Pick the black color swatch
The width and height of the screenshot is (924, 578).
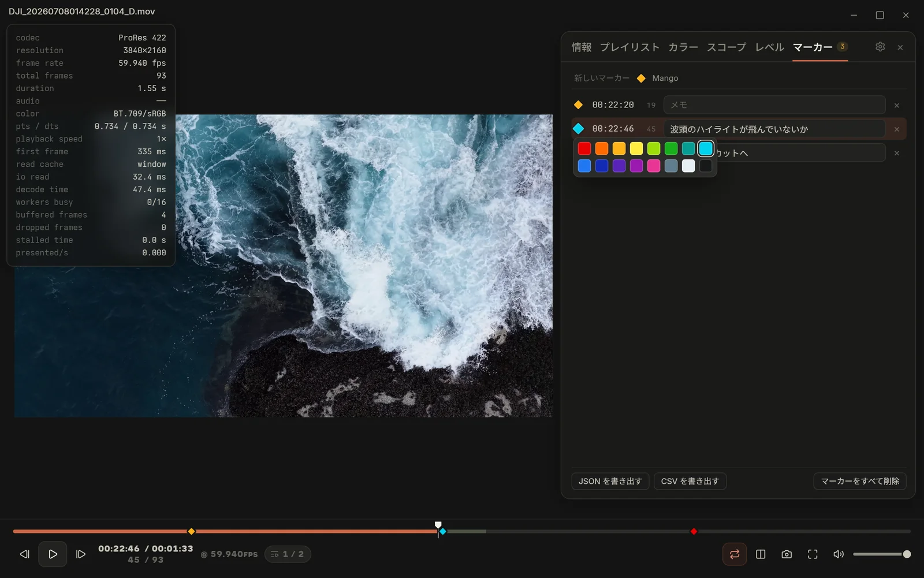(706, 166)
